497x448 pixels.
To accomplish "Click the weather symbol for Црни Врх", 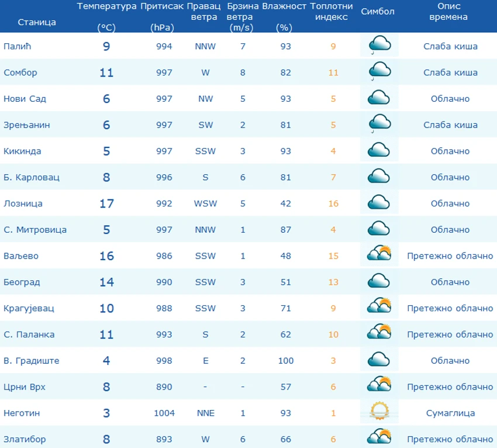I will tap(379, 384).
